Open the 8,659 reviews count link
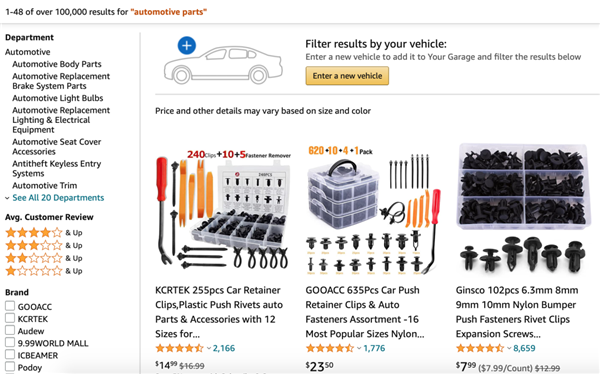 pyautogui.click(x=524, y=348)
